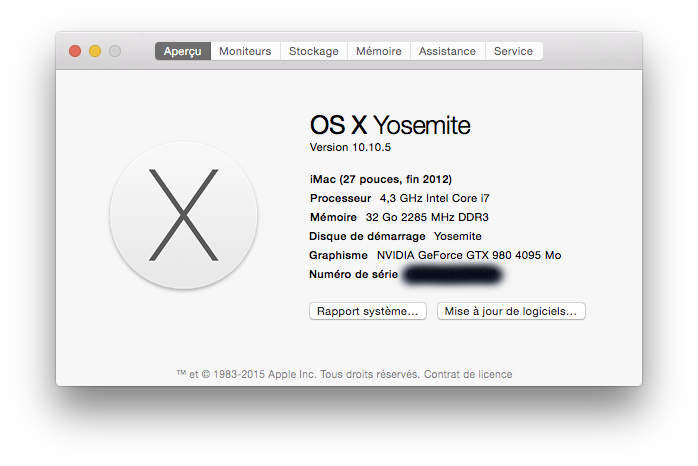Open the Service tab

click(514, 51)
